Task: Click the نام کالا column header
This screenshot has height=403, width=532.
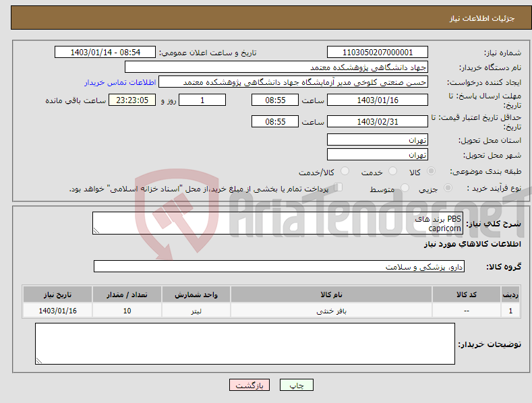Action: pyautogui.click(x=331, y=294)
